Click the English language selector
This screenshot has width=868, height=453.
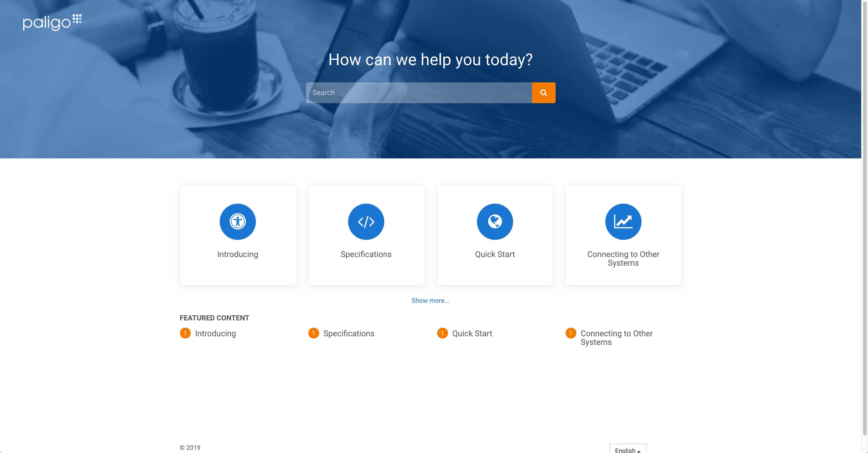point(627,450)
